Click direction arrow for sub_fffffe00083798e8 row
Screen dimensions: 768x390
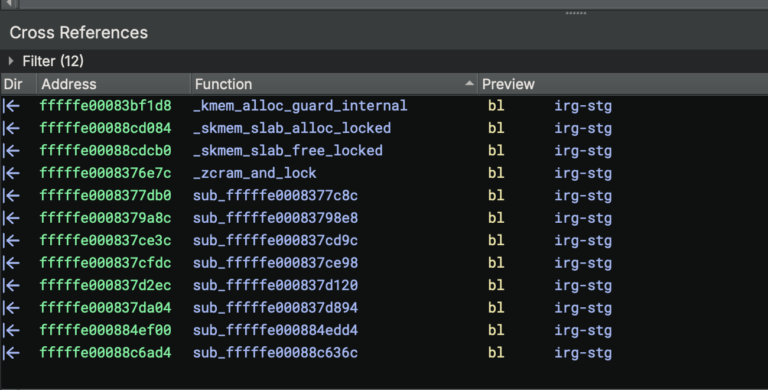click(x=11, y=218)
